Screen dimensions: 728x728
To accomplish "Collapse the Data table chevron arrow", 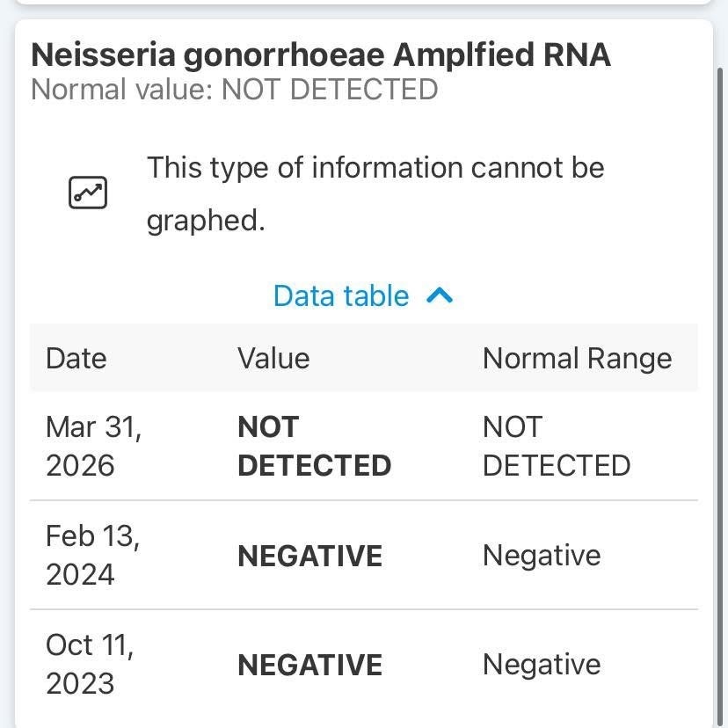I will pos(439,296).
